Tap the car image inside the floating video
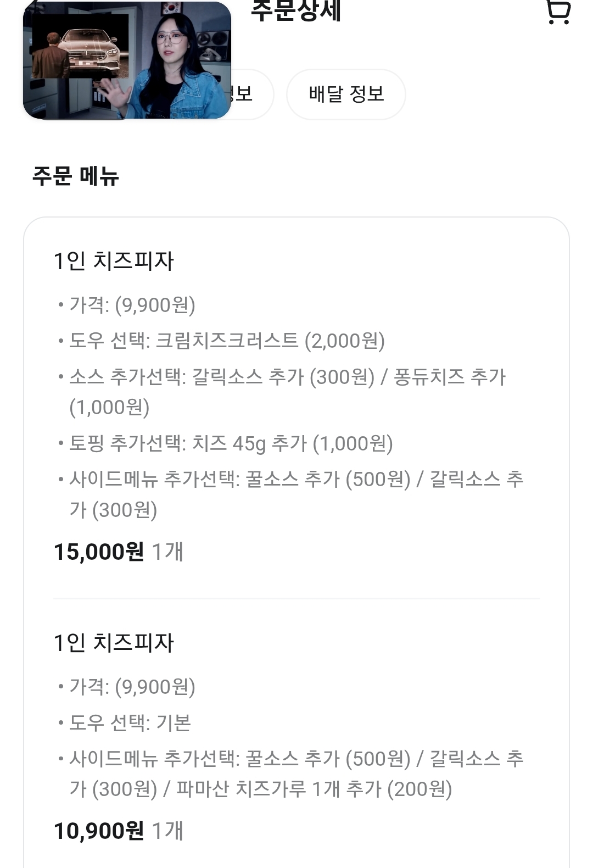 81,47
